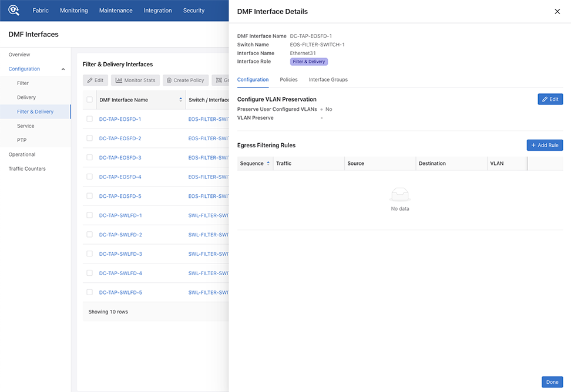Close the DMF Interface Details panel
Image resolution: width=571 pixels, height=392 pixels.
(x=557, y=11)
